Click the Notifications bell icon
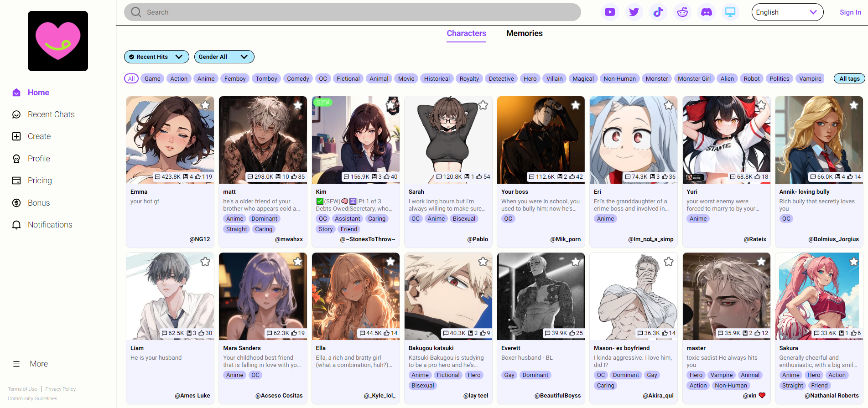 click(x=16, y=225)
